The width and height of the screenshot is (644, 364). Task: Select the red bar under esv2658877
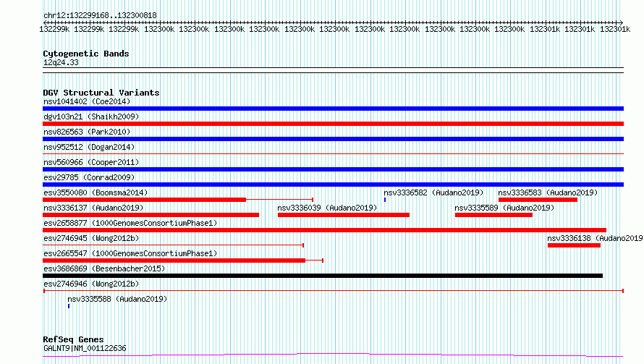324,230
